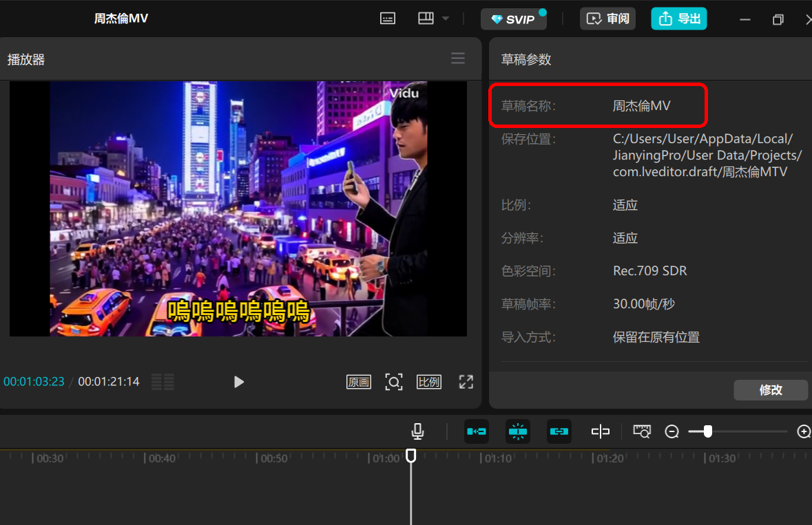Open the 审阅 review button
812x525 pixels.
coord(607,19)
